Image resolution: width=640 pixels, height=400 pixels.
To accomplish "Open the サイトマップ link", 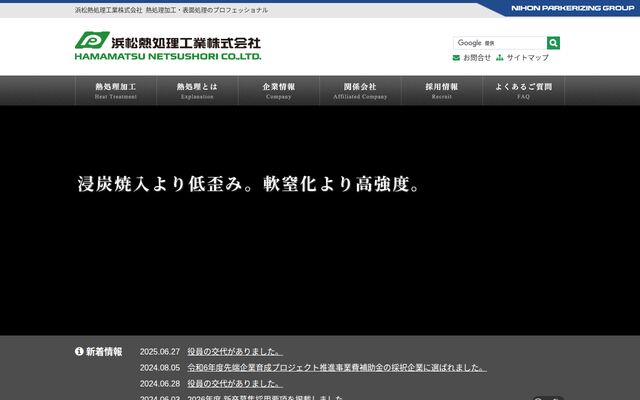I will [x=527, y=58].
